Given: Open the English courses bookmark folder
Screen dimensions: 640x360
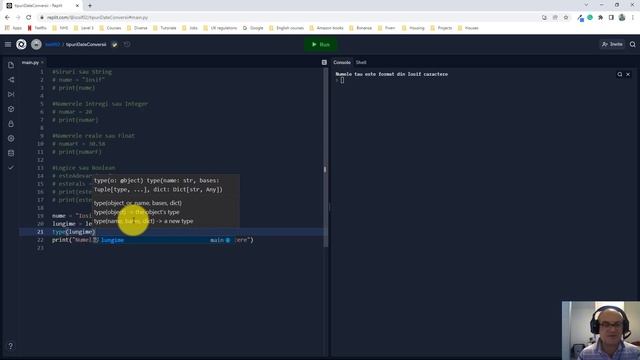Looking at the screenshot, I should pos(287,28).
